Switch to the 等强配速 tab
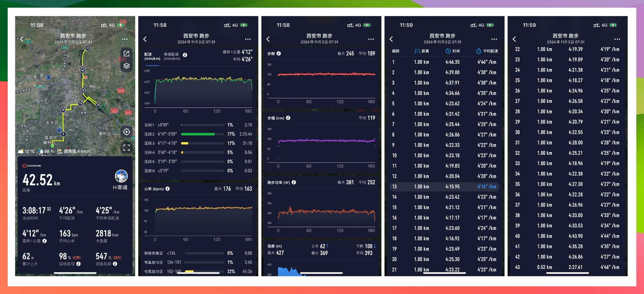This screenshot has height=294, width=644. [x=172, y=56]
